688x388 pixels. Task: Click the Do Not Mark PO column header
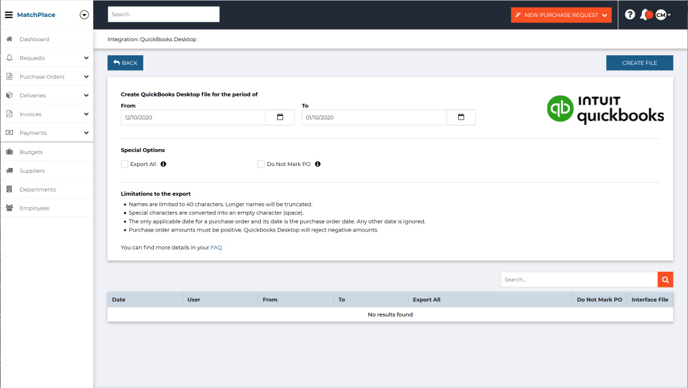click(x=599, y=300)
